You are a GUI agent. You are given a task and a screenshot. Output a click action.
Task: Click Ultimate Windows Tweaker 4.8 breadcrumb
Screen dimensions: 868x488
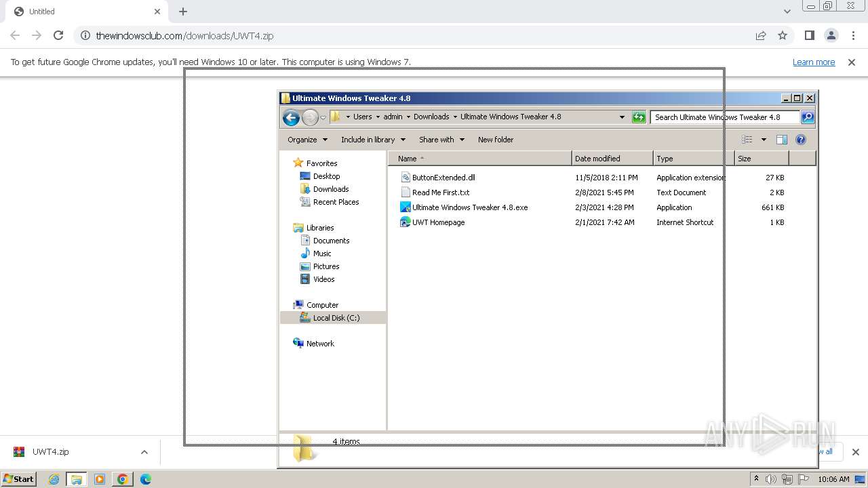[511, 117]
